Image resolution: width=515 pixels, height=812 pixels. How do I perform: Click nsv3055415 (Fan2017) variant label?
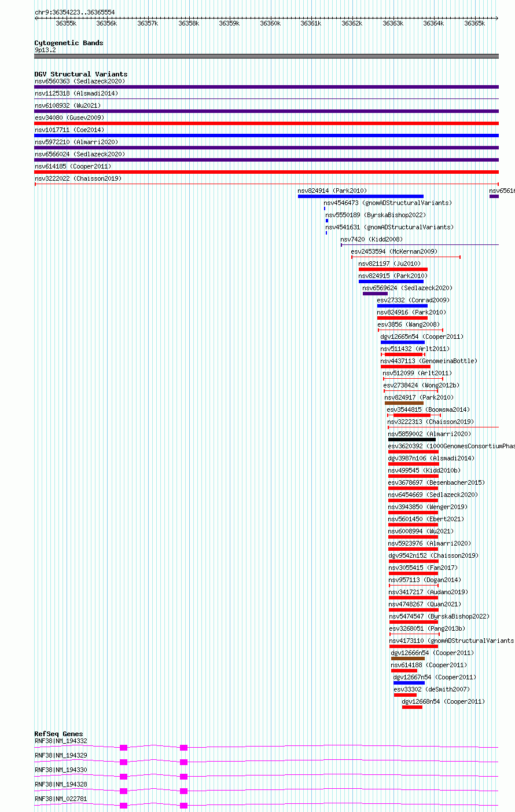point(422,568)
